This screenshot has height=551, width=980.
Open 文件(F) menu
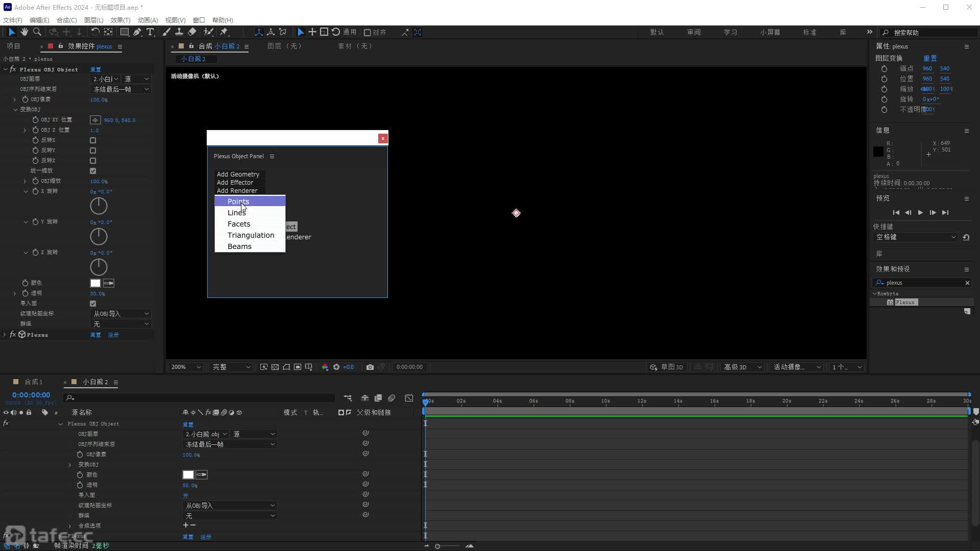click(13, 20)
